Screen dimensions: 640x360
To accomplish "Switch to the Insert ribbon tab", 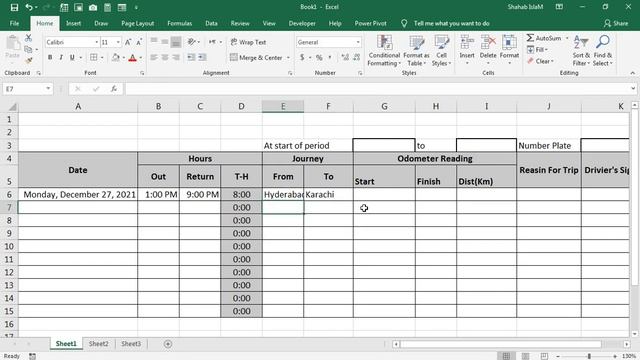I will tap(73, 23).
